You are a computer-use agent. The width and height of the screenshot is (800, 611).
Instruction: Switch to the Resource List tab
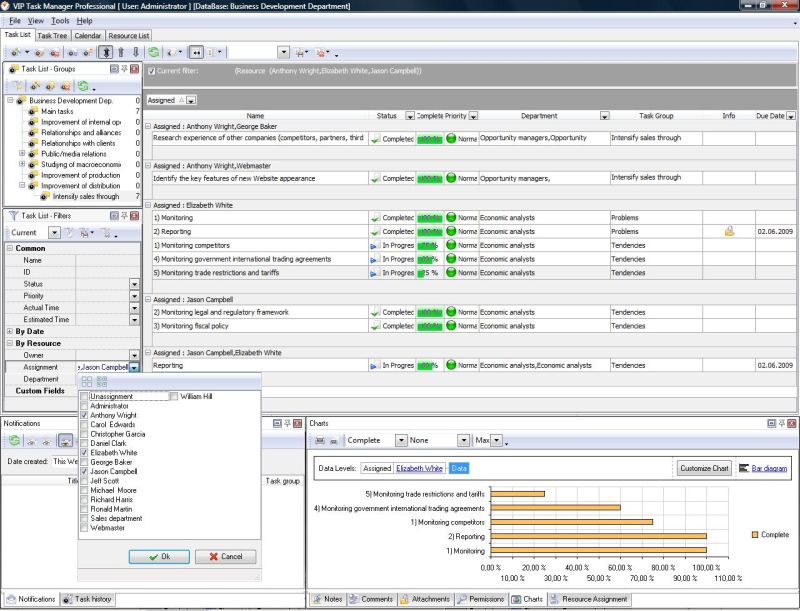(x=128, y=36)
